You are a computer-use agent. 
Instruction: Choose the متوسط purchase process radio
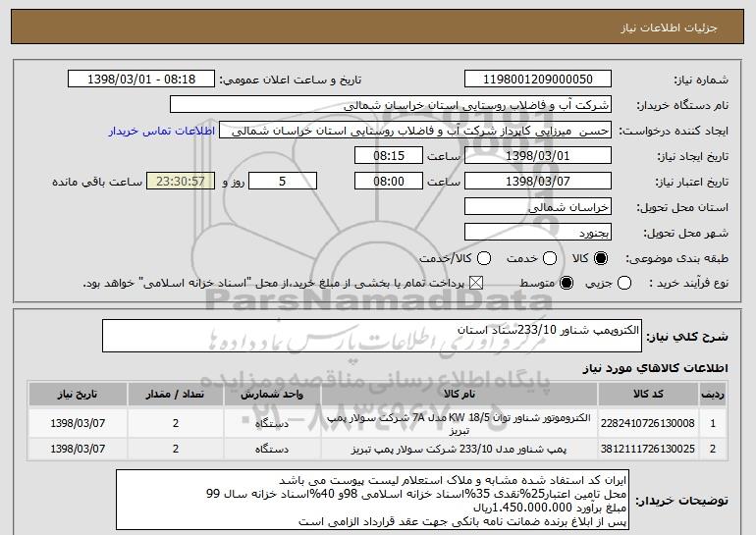pos(567,283)
